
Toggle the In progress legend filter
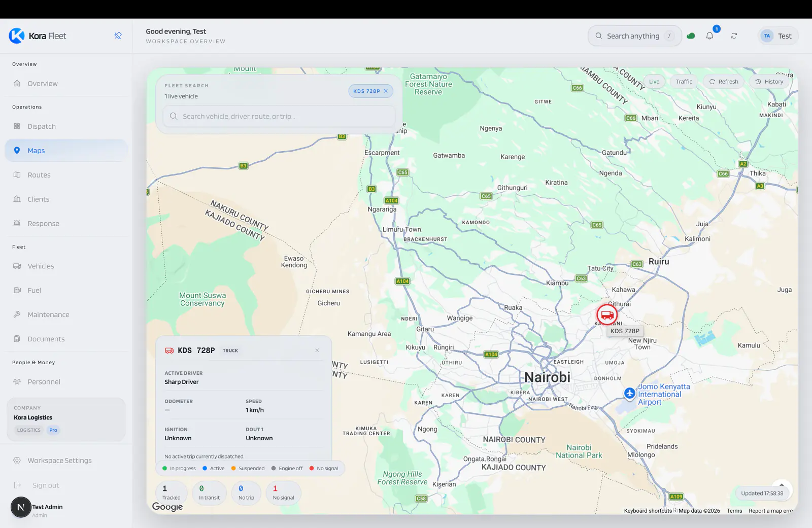179,469
